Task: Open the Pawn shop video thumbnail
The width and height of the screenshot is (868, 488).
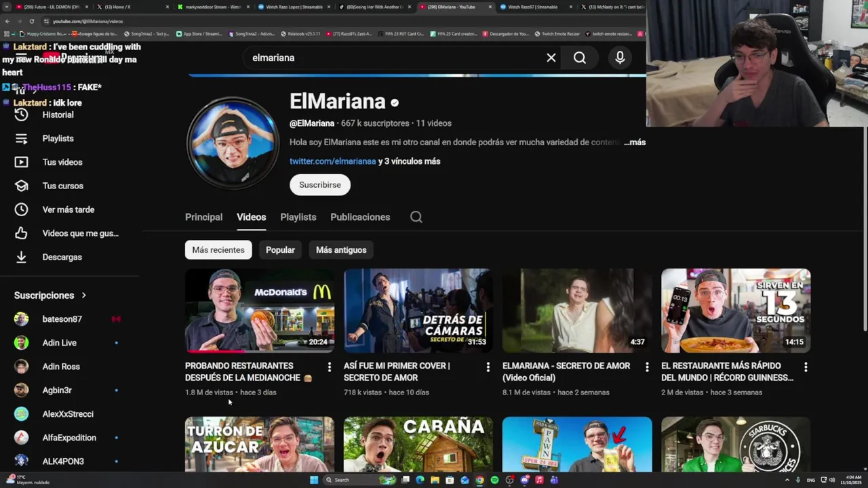Action: click(x=577, y=444)
